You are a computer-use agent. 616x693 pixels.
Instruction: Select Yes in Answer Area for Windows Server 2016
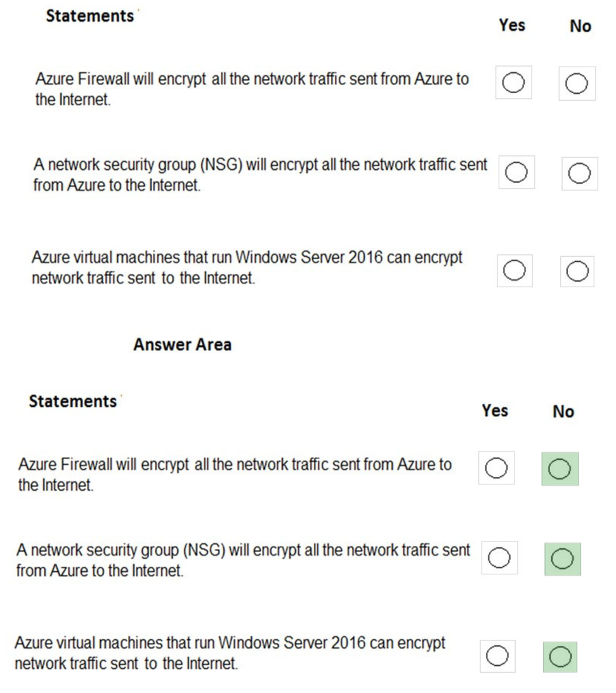click(x=497, y=656)
